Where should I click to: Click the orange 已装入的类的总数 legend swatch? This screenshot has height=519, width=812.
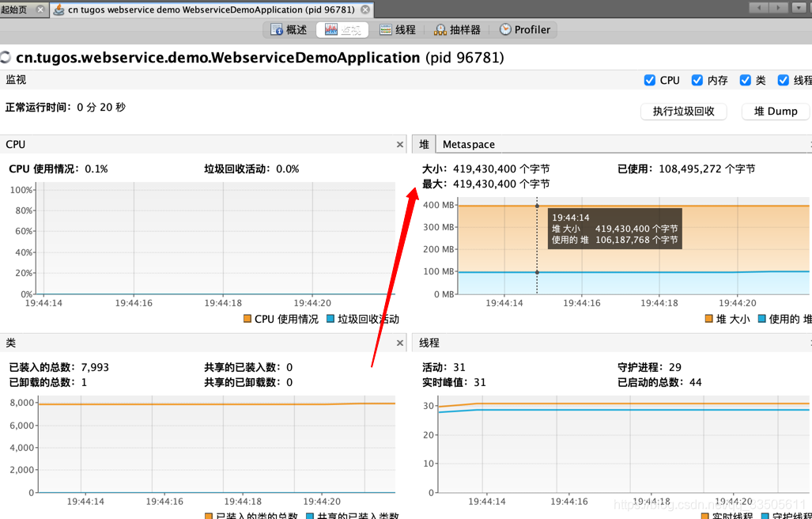coord(208,516)
